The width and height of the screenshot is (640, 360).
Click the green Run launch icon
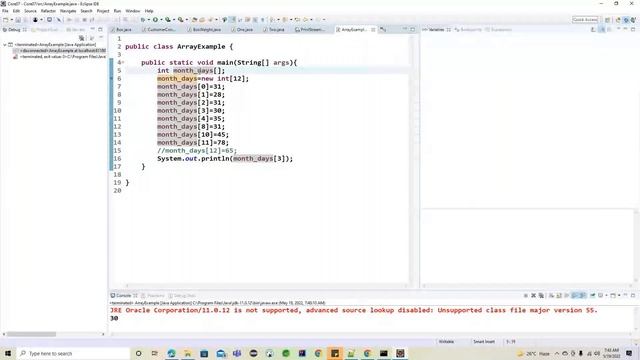156,20
